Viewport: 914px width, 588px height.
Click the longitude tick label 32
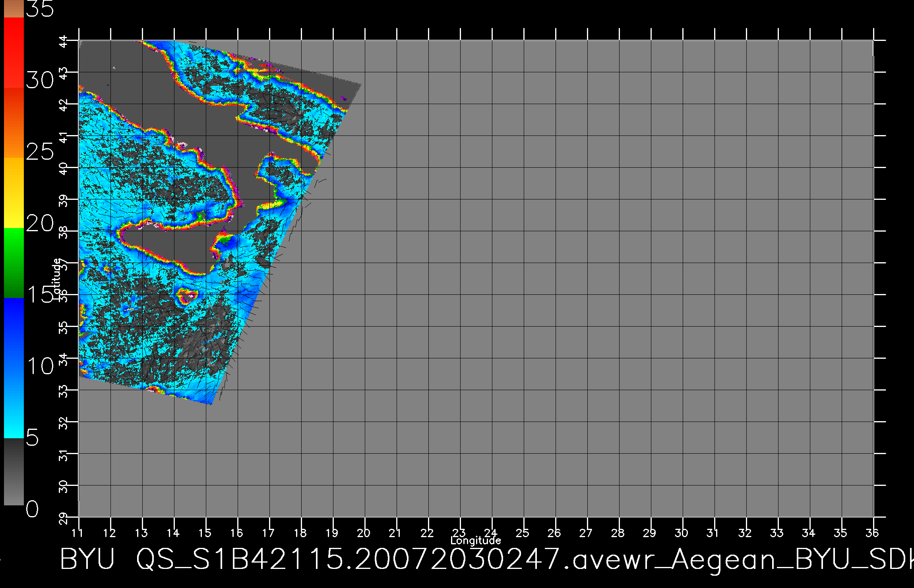click(745, 533)
